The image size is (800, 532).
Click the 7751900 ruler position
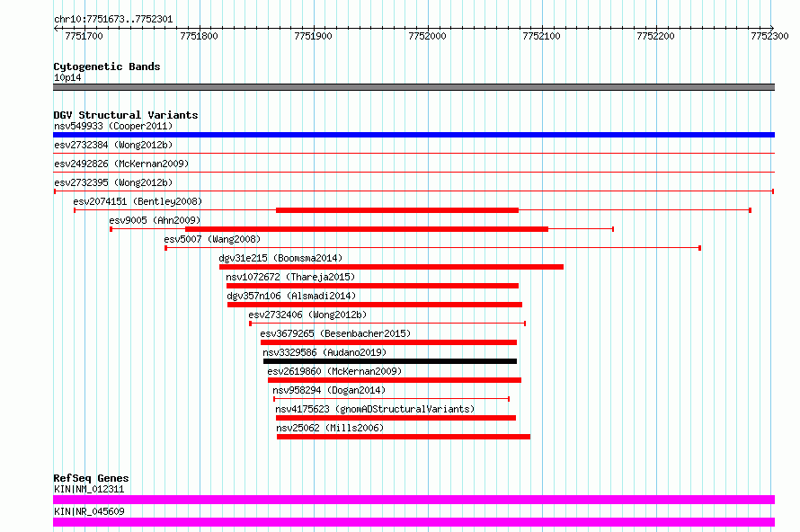(314, 36)
